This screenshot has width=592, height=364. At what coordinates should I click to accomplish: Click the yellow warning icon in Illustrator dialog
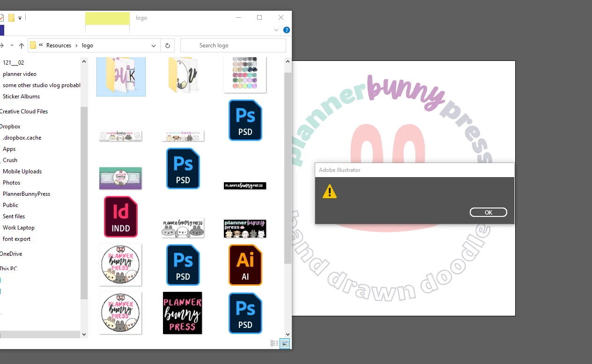click(330, 191)
